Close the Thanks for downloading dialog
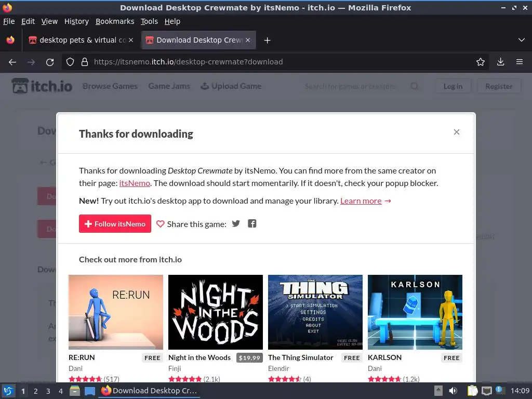Viewport: 532px width, 399px height. point(456,132)
